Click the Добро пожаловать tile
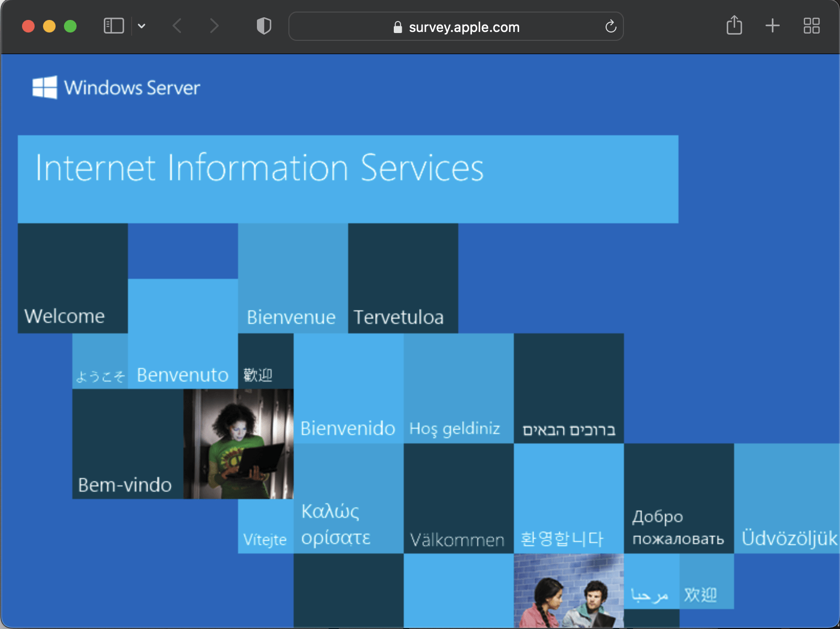 679,498
